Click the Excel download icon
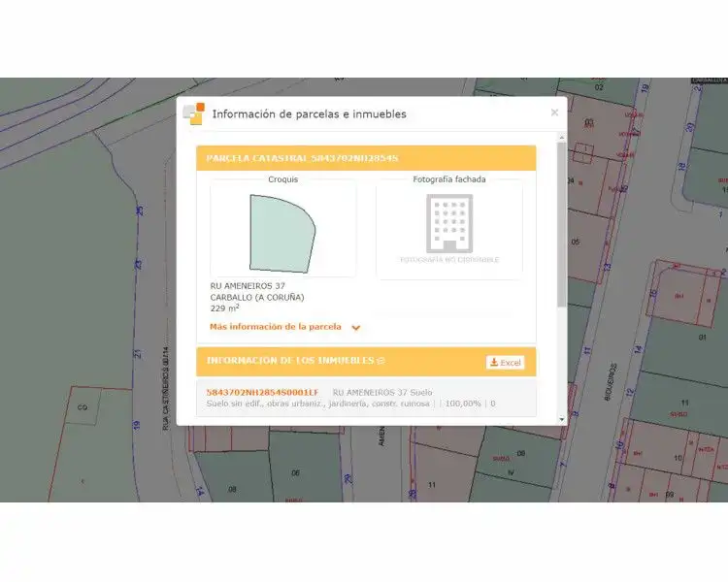 (x=494, y=362)
